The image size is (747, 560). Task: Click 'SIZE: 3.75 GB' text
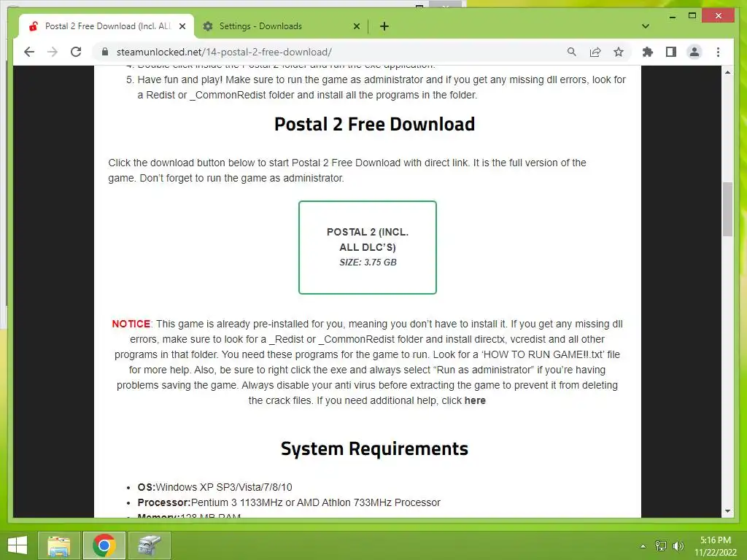pyautogui.click(x=368, y=262)
